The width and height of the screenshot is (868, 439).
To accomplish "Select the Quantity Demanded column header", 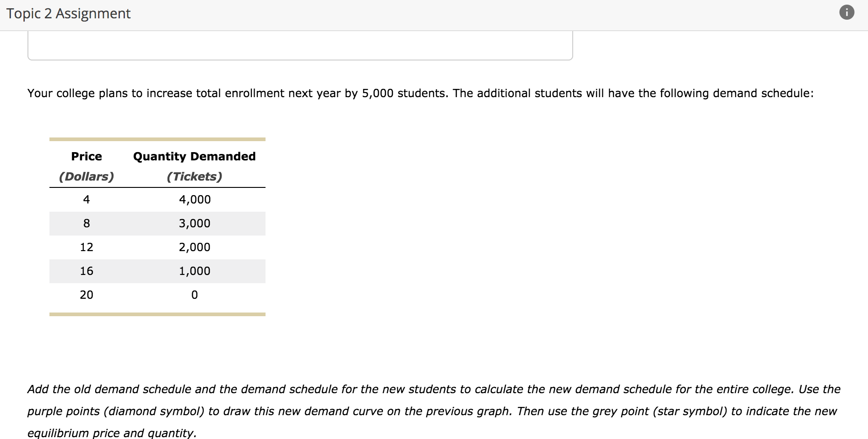I will [194, 156].
